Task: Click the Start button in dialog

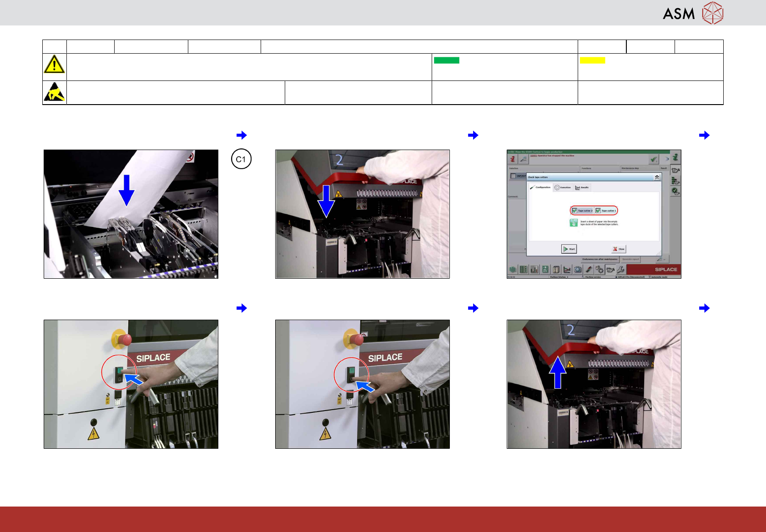Action: coord(569,249)
